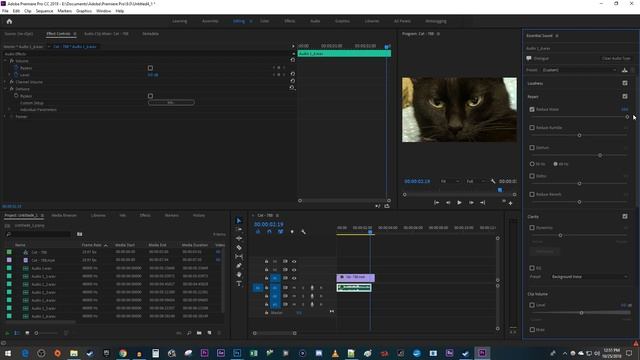
Task: Switch to the Color workspace
Action: click(264, 21)
